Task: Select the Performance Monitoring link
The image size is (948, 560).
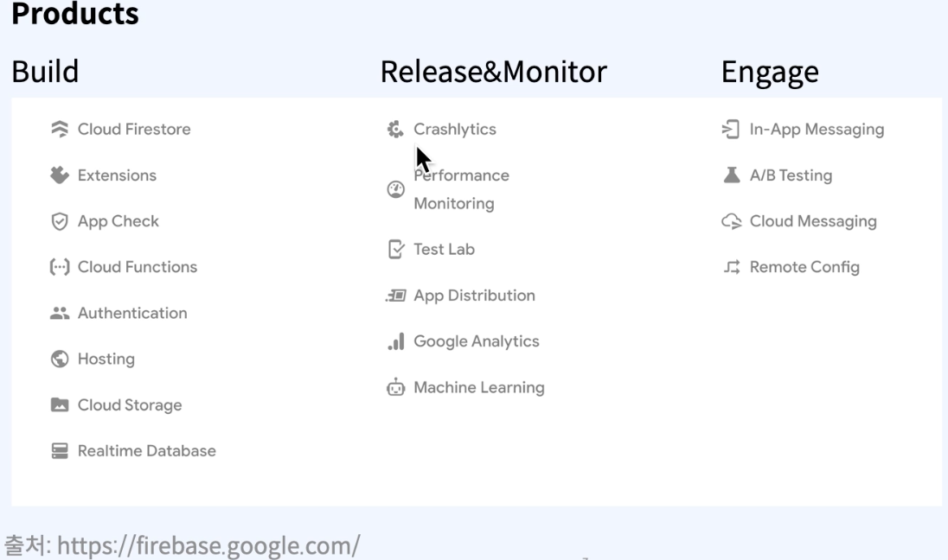Action: (x=461, y=189)
